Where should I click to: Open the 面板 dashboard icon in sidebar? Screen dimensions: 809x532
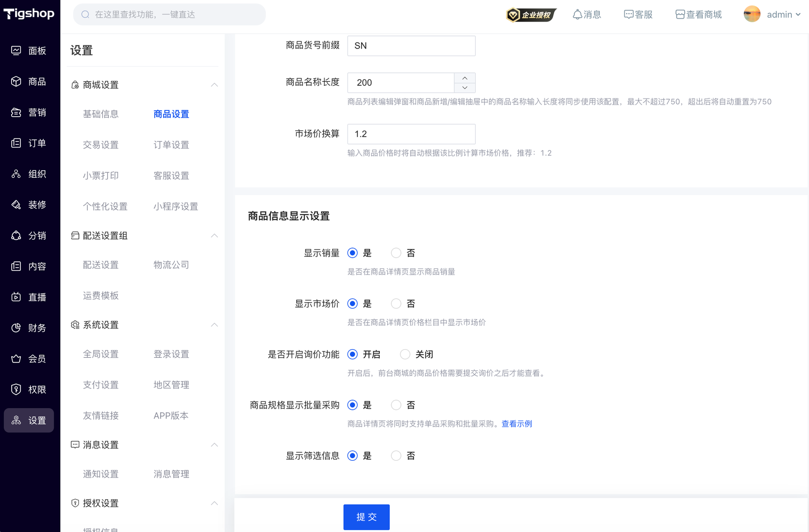[16, 51]
